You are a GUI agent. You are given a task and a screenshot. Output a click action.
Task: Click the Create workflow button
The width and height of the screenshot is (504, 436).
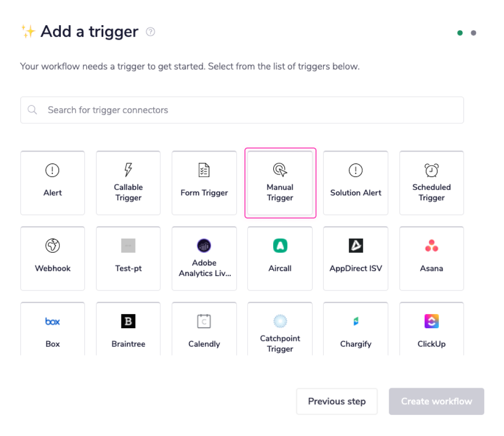(x=436, y=401)
